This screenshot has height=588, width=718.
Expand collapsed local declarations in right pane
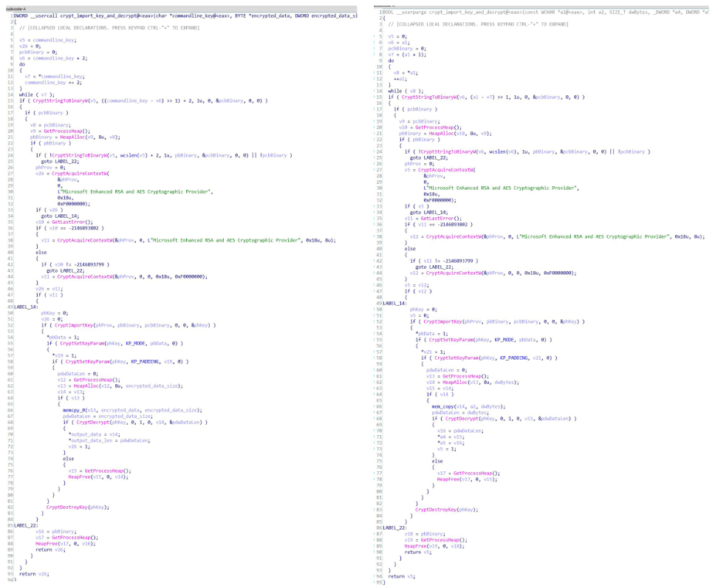(x=478, y=24)
